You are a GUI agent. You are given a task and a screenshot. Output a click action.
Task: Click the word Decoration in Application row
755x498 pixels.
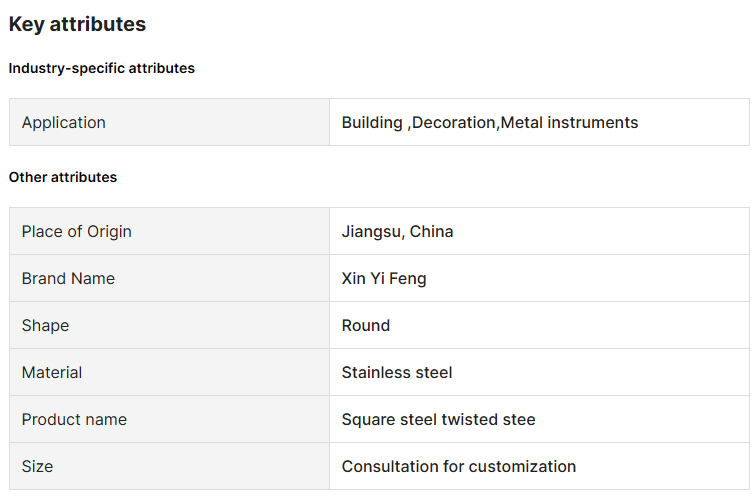(454, 123)
